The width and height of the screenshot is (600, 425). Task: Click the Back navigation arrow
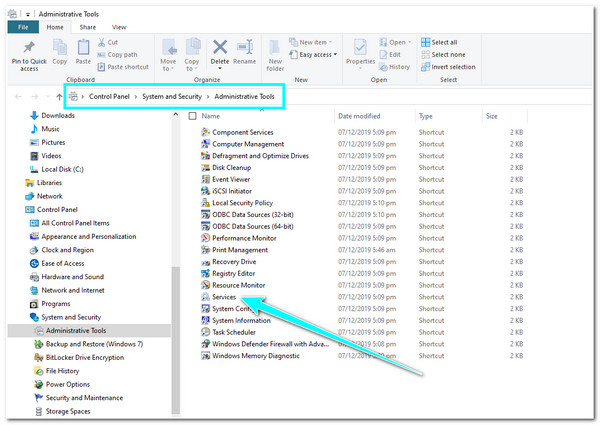[x=18, y=97]
